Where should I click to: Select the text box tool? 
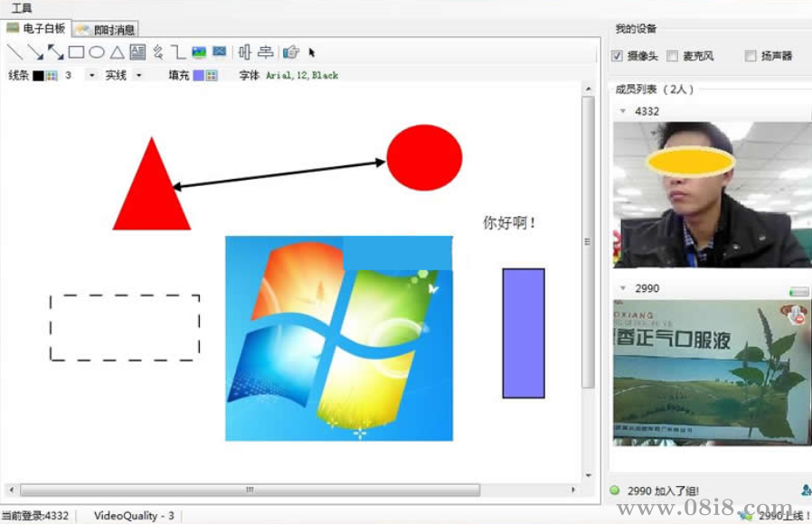click(137, 51)
